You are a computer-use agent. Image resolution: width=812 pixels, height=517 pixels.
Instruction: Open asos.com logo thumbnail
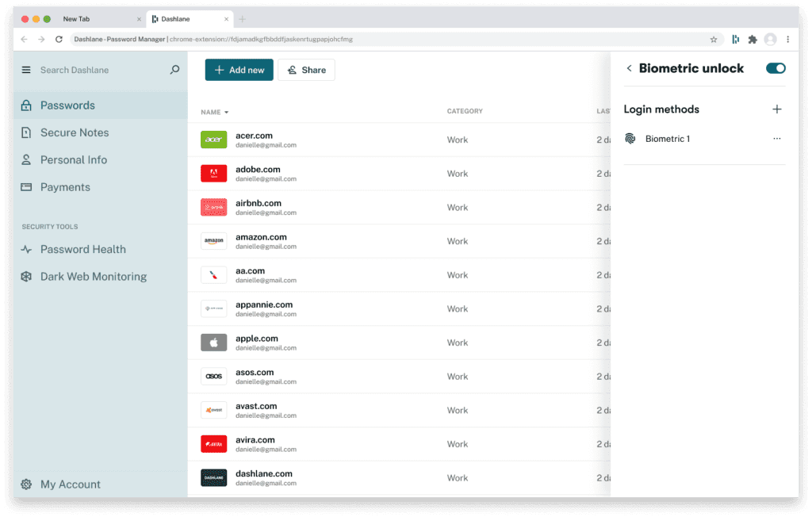[x=214, y=376]
